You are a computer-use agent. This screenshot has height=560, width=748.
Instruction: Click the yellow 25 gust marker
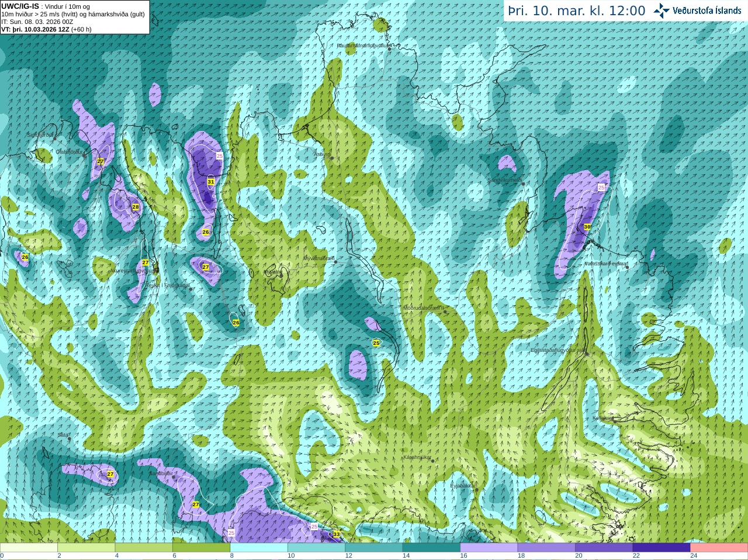(376, 343)
